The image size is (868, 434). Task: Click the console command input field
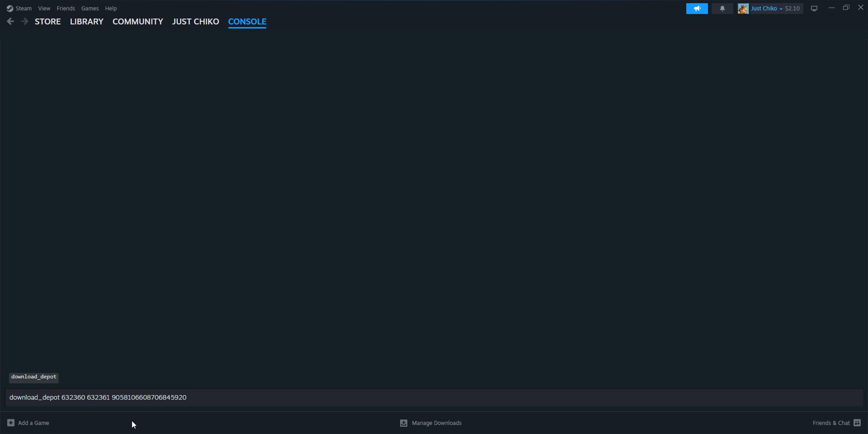[434, 397]
